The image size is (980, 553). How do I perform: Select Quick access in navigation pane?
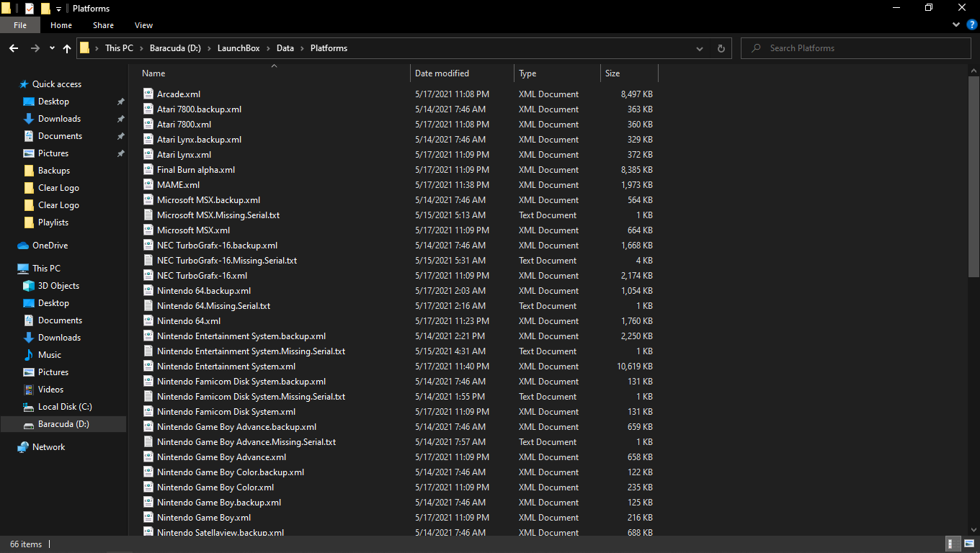57,84
